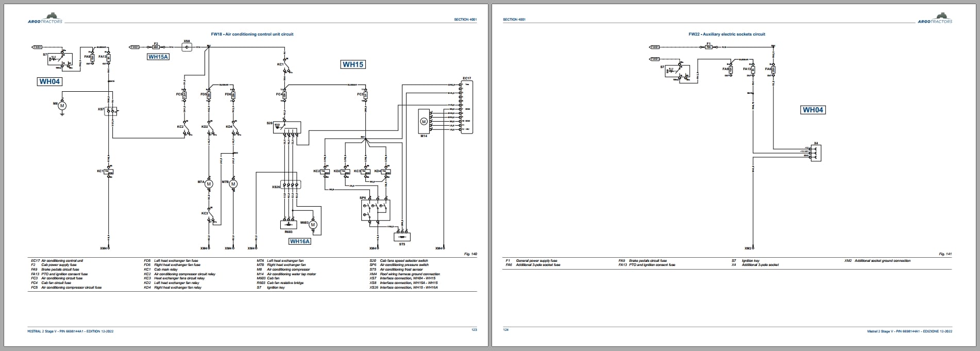Click legend entry 'EC17 Air conditioning control unit'
The image size is (980, 351).
click(x=57, y=261)
